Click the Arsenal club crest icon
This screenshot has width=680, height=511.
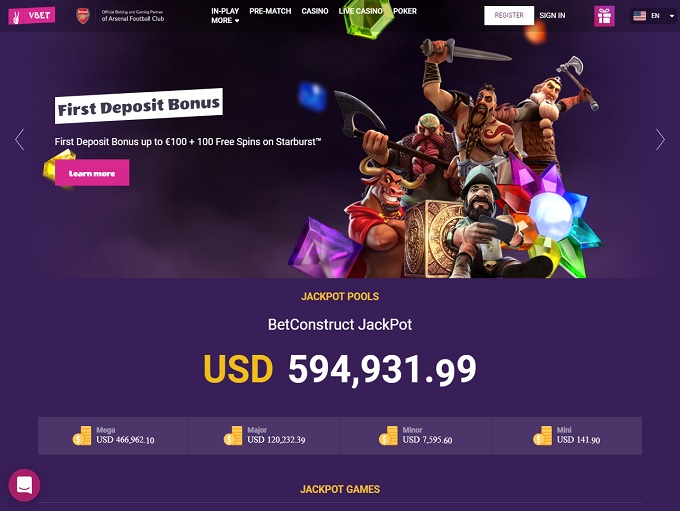pyautogui.click(x=83, y=16)
